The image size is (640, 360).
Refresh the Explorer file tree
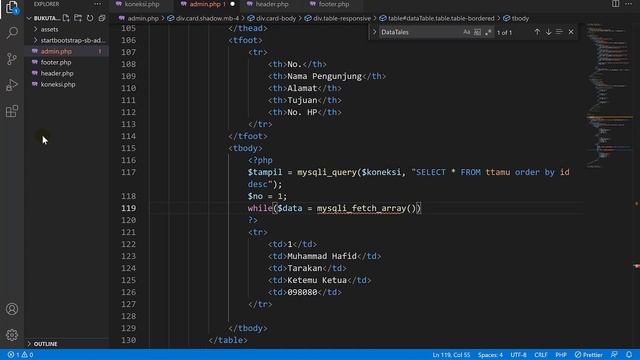90,18
